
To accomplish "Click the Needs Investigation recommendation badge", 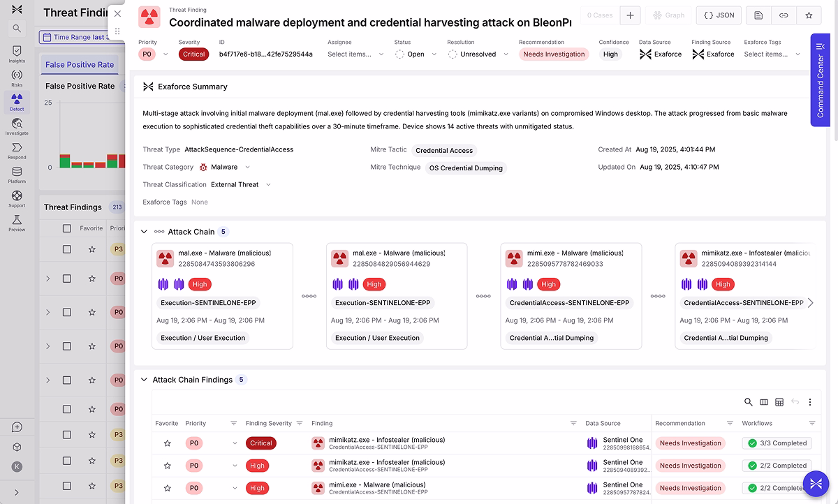I will coord(554,54).
